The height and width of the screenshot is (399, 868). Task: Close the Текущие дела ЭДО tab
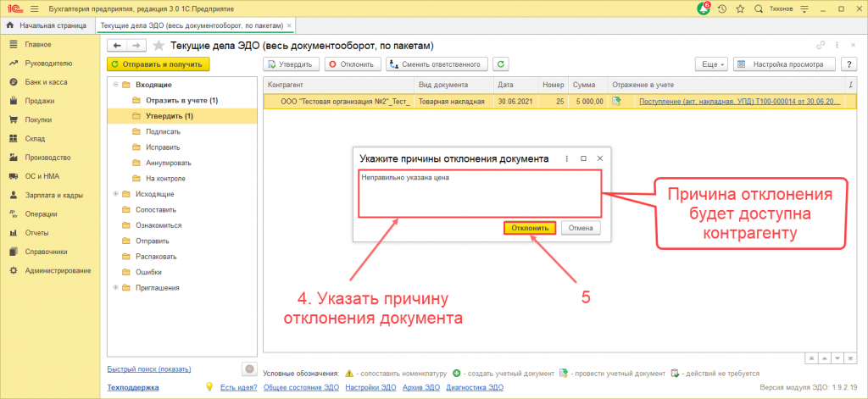(x=289, y=25)
